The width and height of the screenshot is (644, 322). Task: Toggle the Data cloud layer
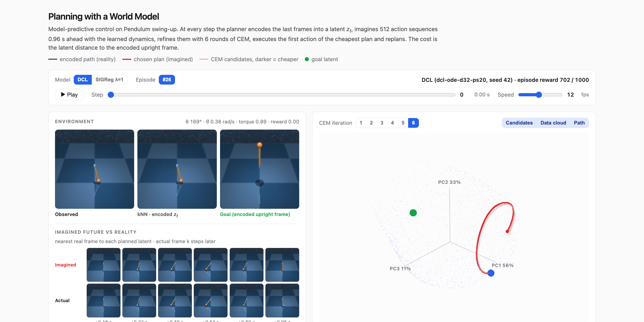tap(553, 123)
